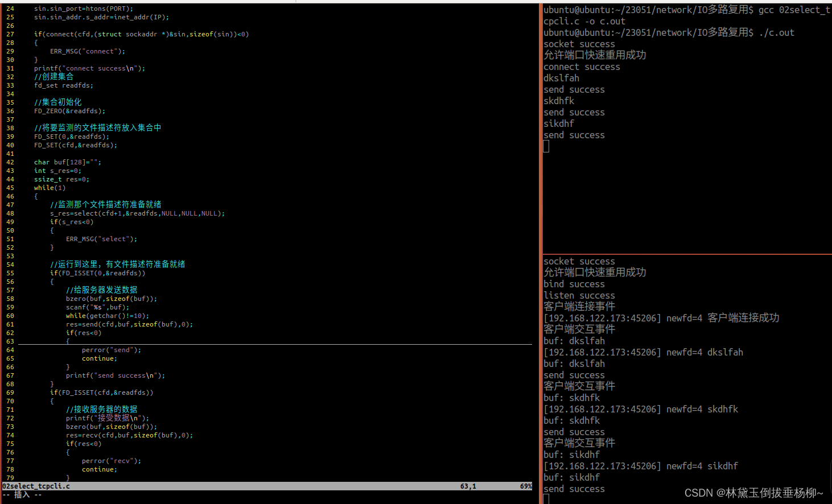This screenshot has height=504, width=832.
Task: Click the 'FD_ZERO(&readfds);' line
Action: (x=69, y=111)
